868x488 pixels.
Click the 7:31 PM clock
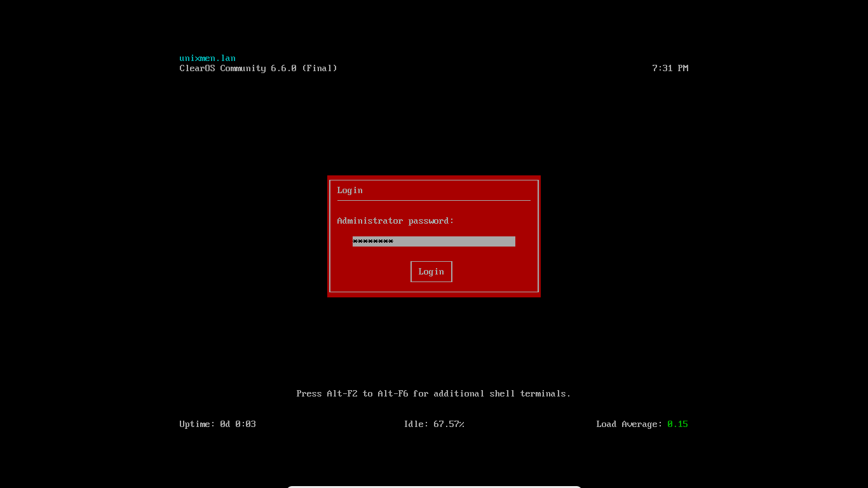[670, 68]
